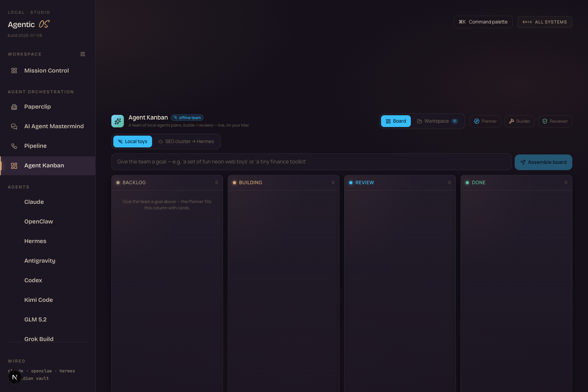Switch to the Workspace view tab
The image size is (588, 392).
pyautogui.click(x=437, y=121)
